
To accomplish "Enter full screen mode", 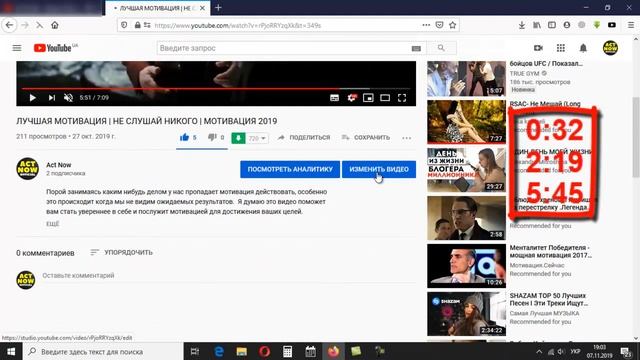I will coord(402,98).
